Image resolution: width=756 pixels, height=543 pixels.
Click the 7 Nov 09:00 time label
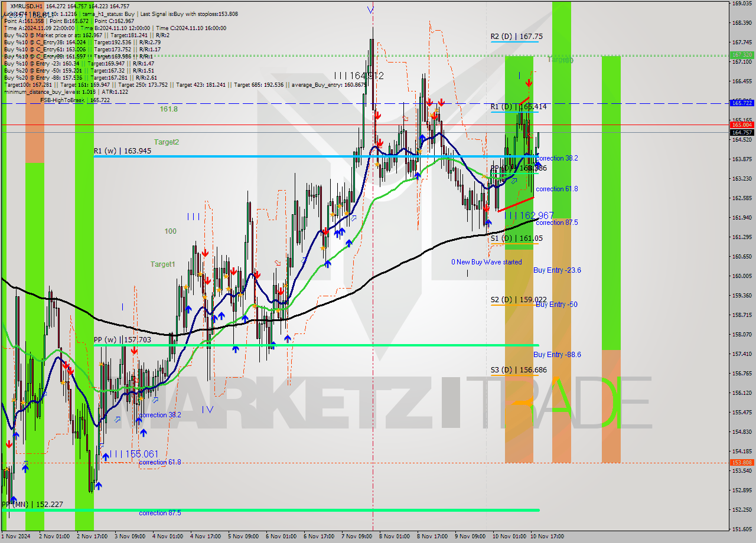click(357, 537)
